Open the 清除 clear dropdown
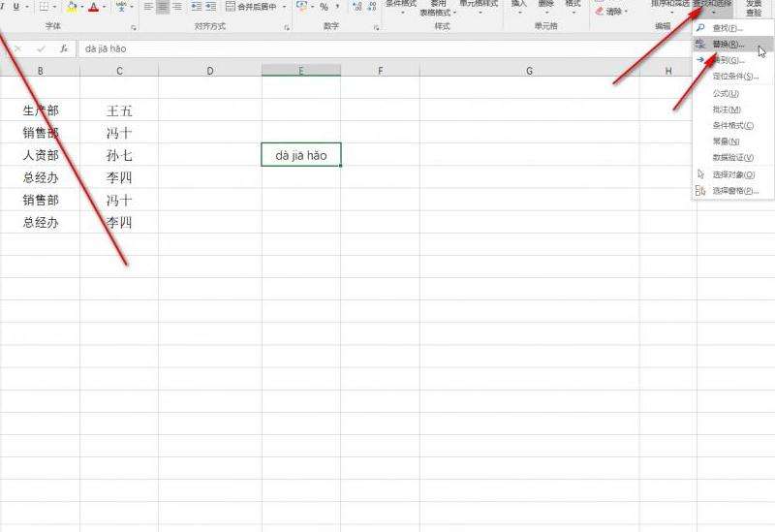Image resolution: width=775 pixels, height=532 pixels. 612,11
